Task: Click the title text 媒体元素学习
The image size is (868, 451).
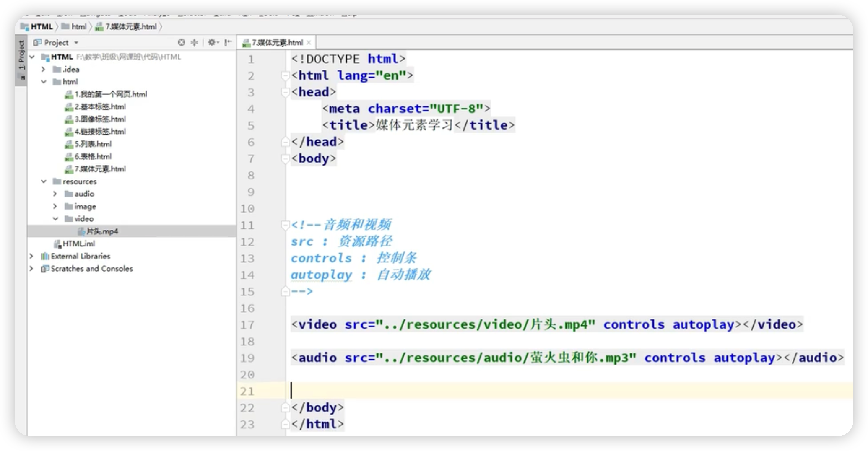Action: [414, 125]
